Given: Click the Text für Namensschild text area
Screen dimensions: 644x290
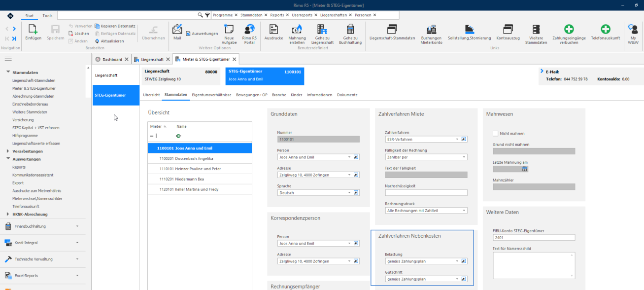Looking at the screenshot, I should click(534, 265).
